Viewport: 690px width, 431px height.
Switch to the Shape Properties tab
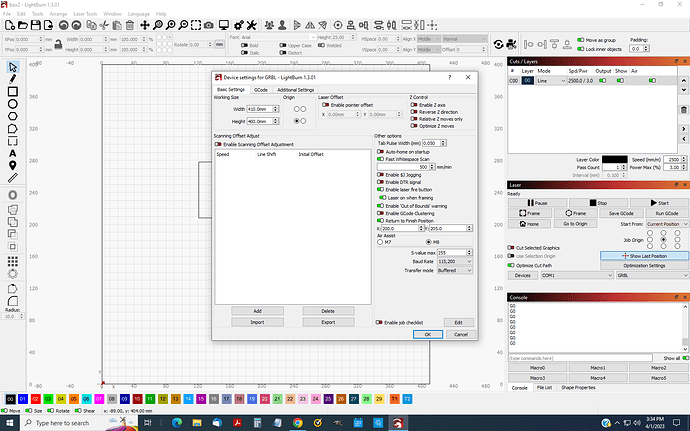pyautogui.click(x=578, y=388)
